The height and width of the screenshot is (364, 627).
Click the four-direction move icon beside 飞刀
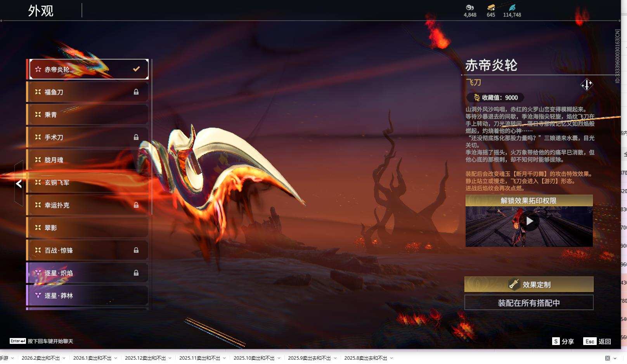[586, 85]
